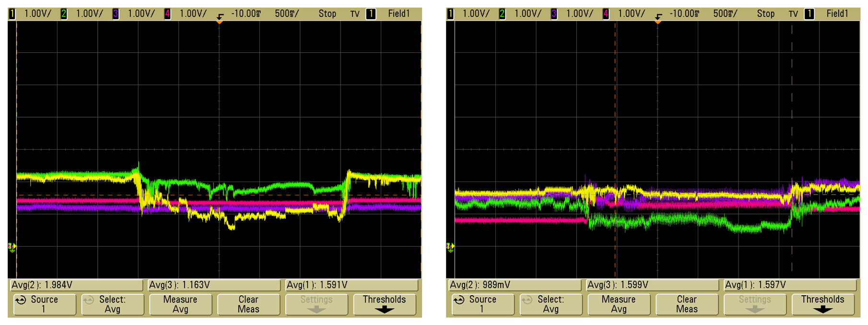Image resolution: width=868 pixels, height=325 pixels.
Task: Click ground level marker on left scope
Action: (x=12, y=247)
